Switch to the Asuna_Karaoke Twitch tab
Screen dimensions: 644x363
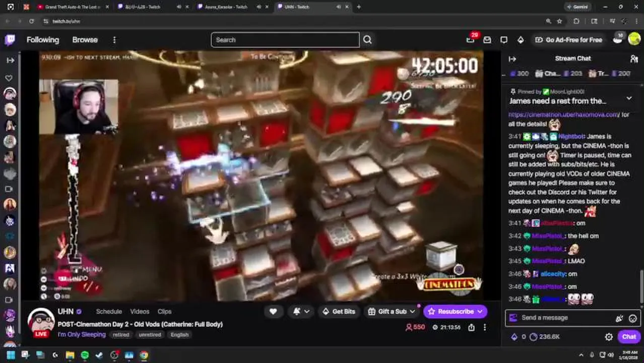[226, 7]
